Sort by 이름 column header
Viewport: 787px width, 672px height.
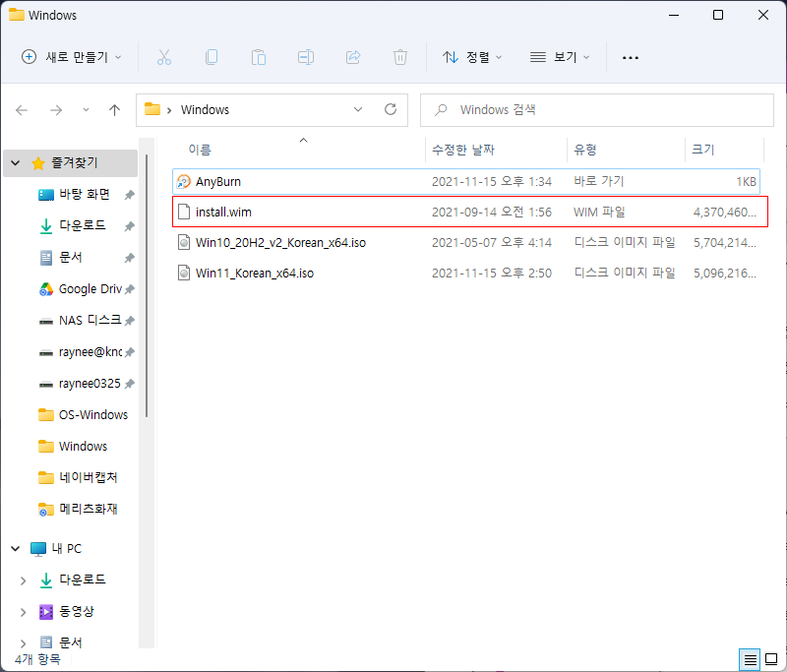point(200,150)
